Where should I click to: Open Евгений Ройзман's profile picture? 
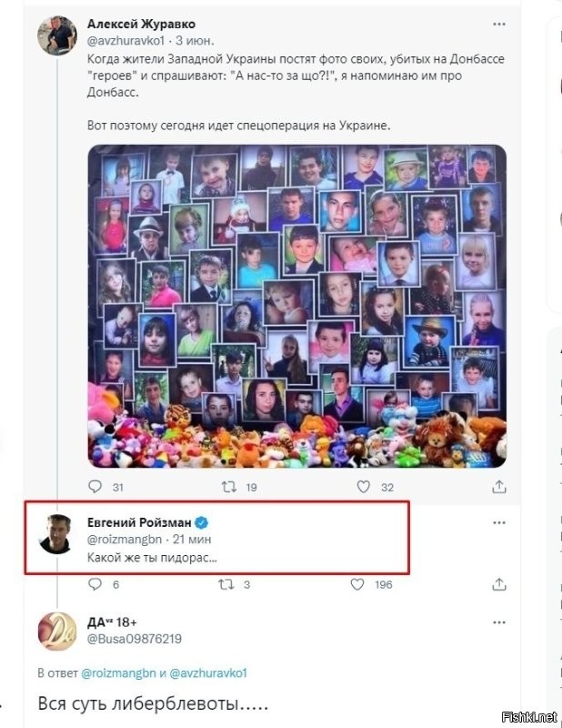tap(56, 534)
